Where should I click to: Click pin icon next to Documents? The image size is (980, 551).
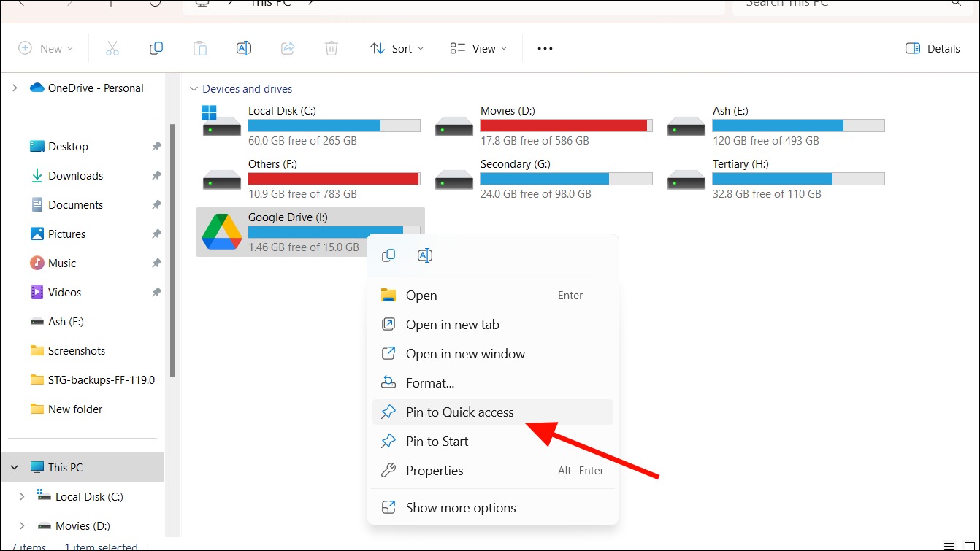(156, 205)
